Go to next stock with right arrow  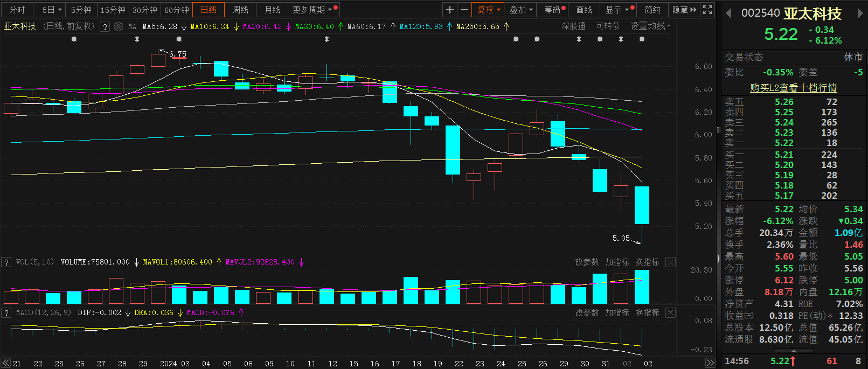tap(860, 13)
